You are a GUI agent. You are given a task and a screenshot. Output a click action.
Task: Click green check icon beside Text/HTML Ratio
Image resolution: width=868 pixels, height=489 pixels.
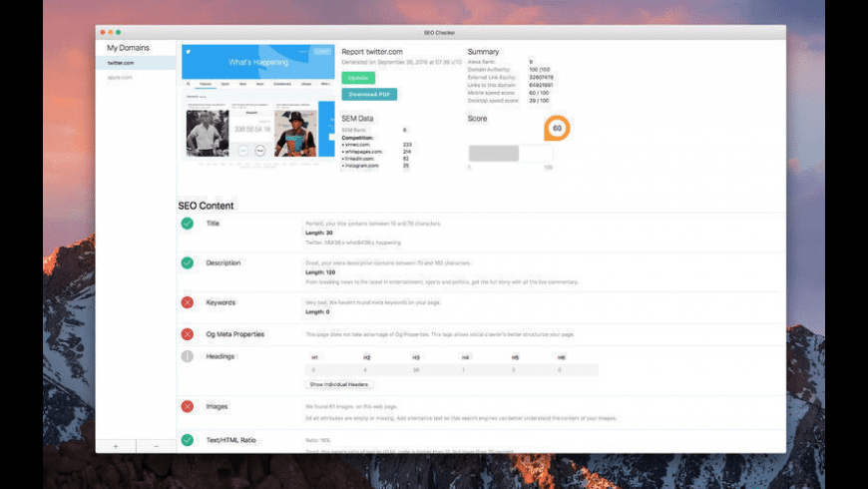coord(188,440)
